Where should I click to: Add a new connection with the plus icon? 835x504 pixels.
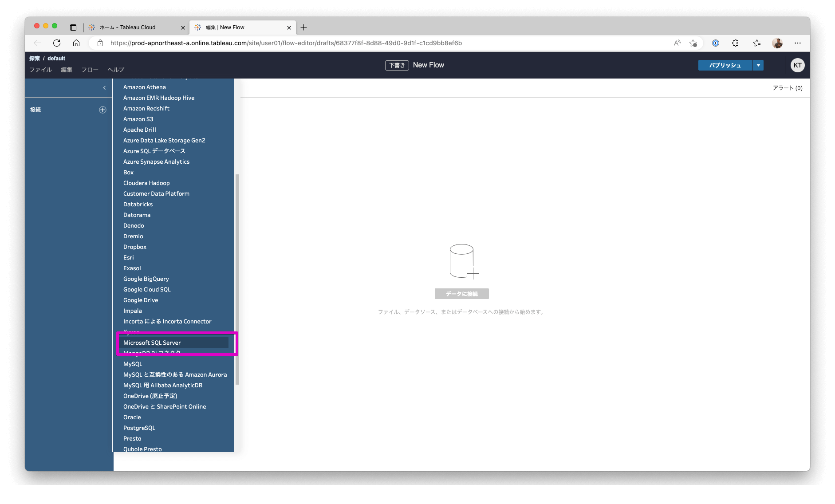click(x=102, y=110)
